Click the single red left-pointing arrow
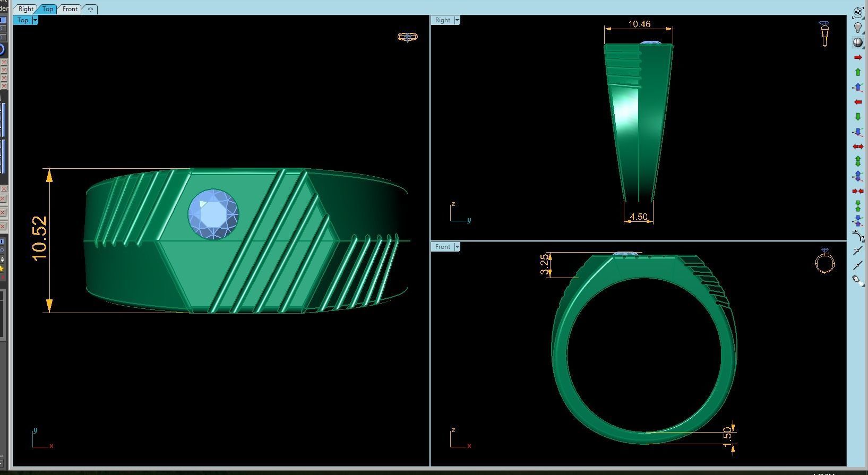868x475 pixels. click(x=858, y=102)
